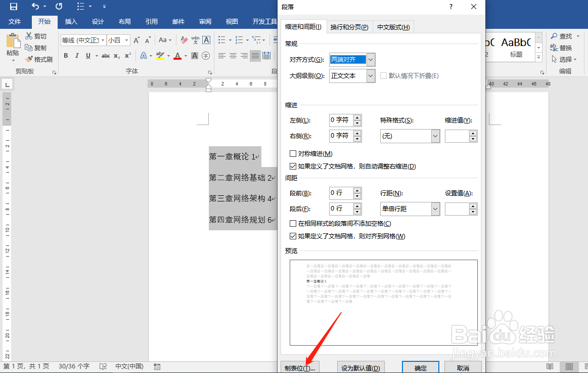Uncheck 如果定义了文档网格，则对齐到网格
The image size is (588, 373).
[293, 236]
